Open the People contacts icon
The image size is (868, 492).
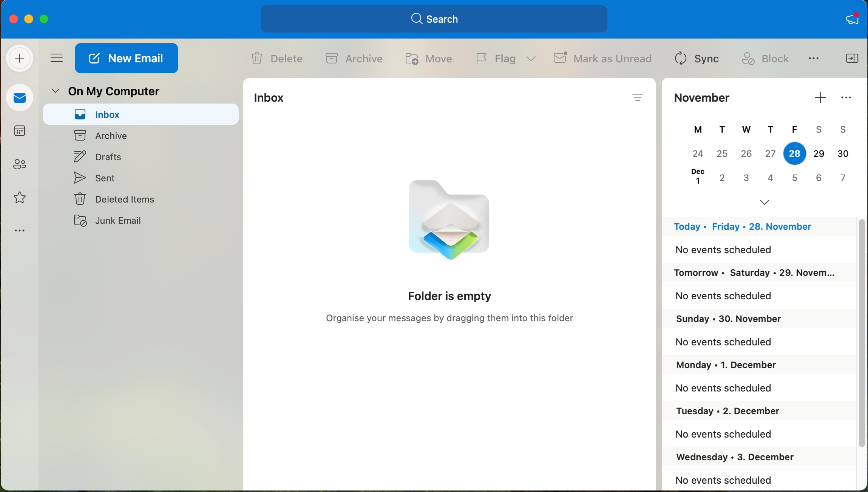(20, 164)
